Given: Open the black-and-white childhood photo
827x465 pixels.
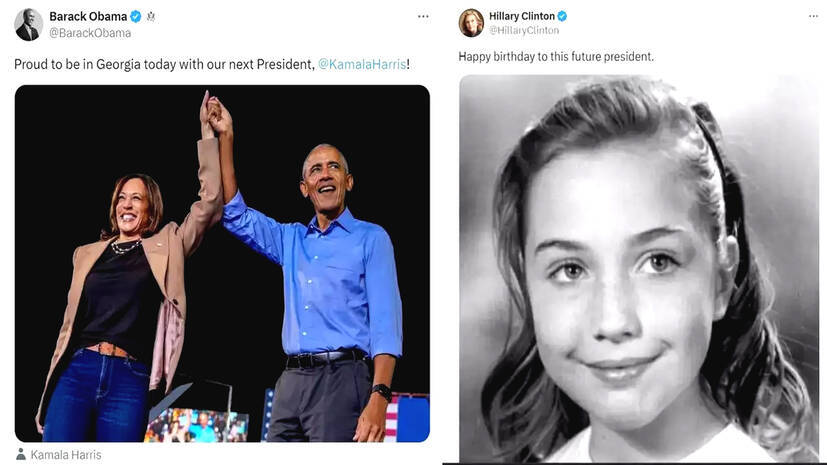Looking at the screenshot, I should [x=638, y=268].
